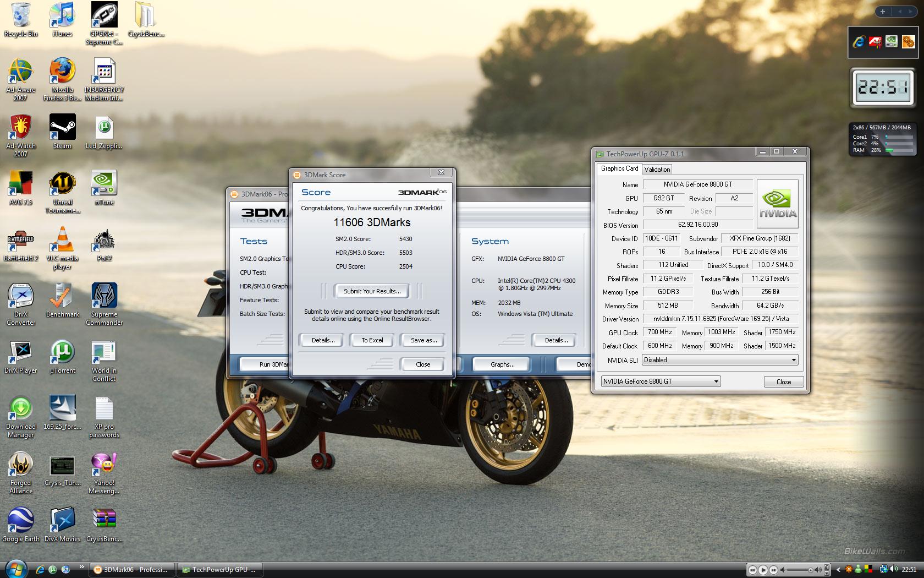Viewport: 924px width, 578px height.
Task: Click the 11606 3DMarks score text
Action: 372,222
